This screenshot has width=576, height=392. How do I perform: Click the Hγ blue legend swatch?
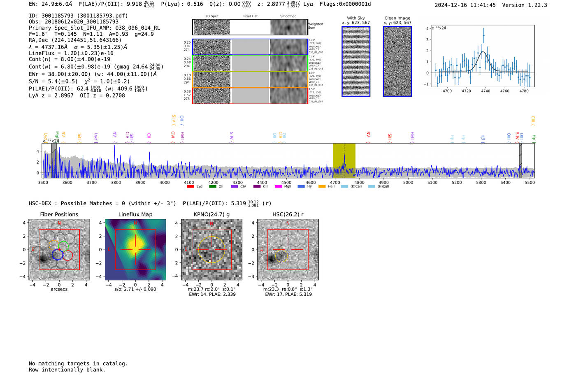[x=301, y=186]
